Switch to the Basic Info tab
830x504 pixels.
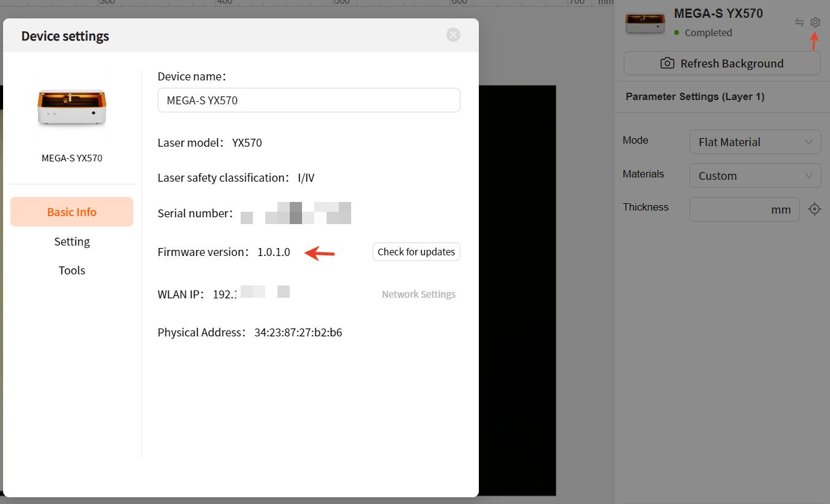click(x=72, y=212)
